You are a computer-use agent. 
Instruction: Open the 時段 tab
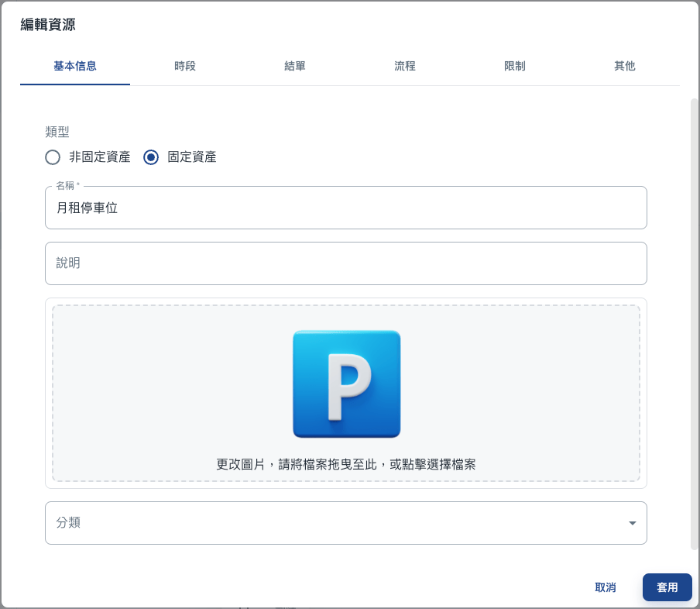pyautogui.click(x=185, y=67)
